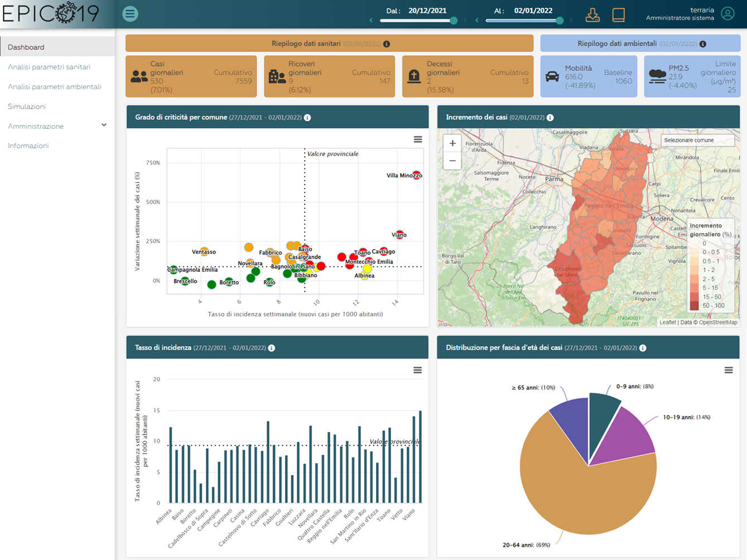Viewport: 747px width, 560px height.
Task: Click the 0 - 0.5 legend color swatch
Action: 695,252
